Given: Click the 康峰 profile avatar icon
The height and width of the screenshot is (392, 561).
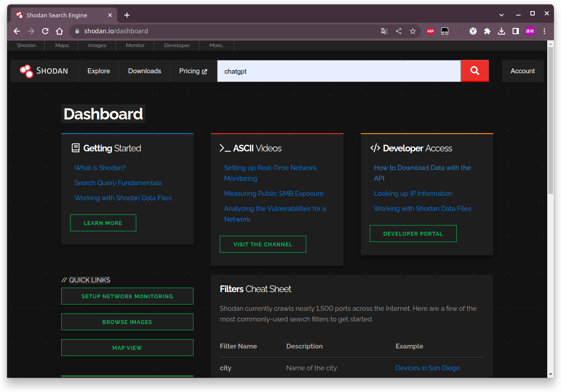Looking at the screenshot, I should 530,31.
